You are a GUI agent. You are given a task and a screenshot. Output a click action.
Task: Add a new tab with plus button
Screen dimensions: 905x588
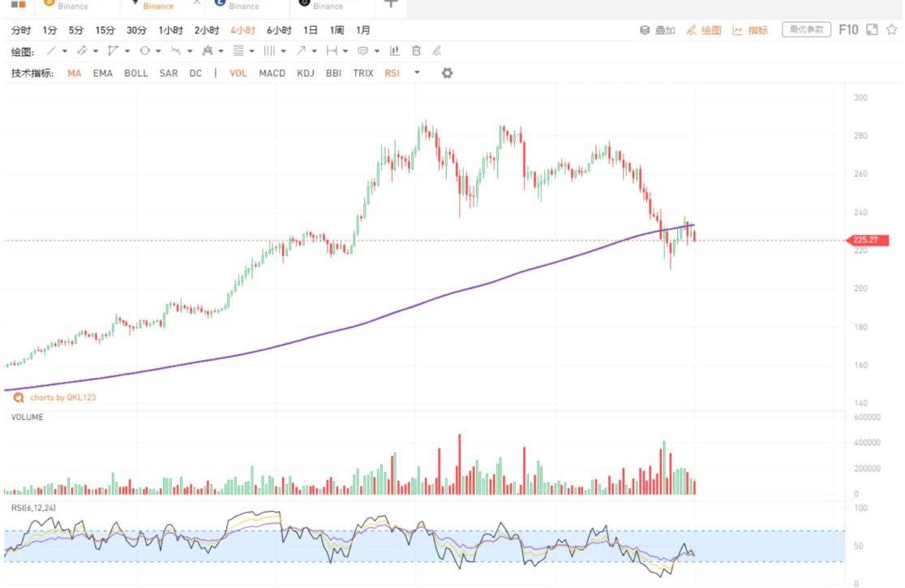390,3
